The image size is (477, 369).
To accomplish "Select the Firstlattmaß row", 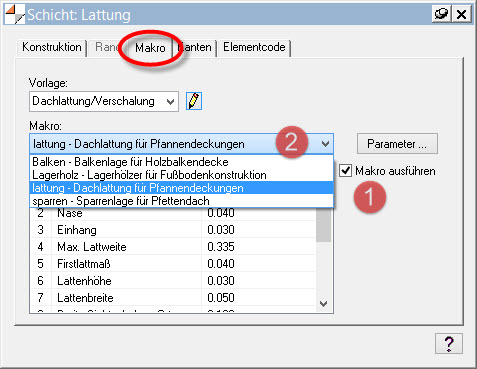I will click(173, 264).
